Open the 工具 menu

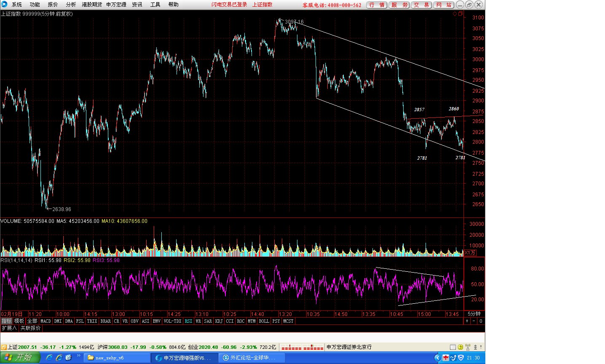pos(155,5)
